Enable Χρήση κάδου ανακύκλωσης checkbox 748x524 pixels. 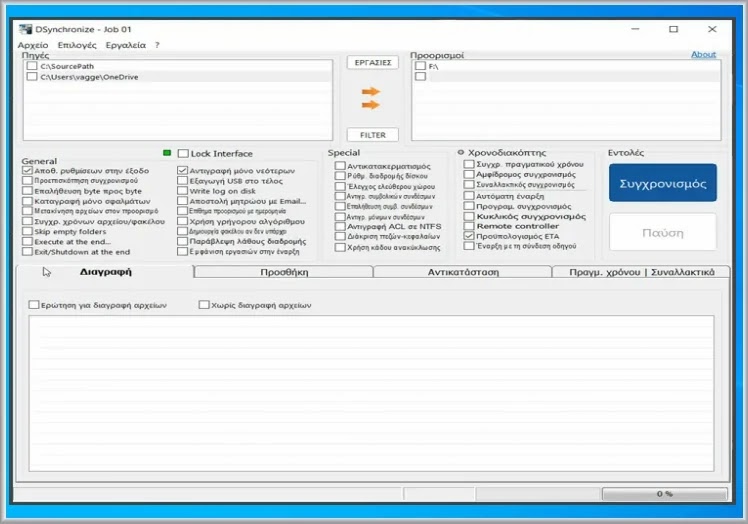340,247
